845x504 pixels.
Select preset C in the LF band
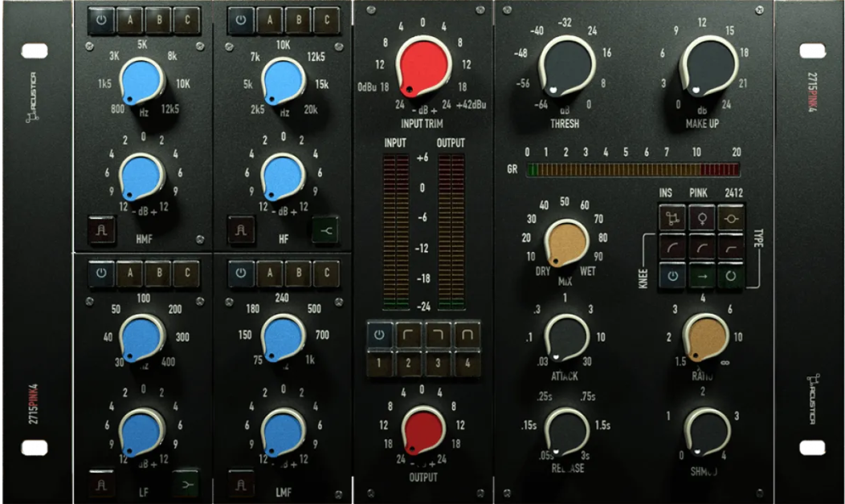tap(186, 274)
